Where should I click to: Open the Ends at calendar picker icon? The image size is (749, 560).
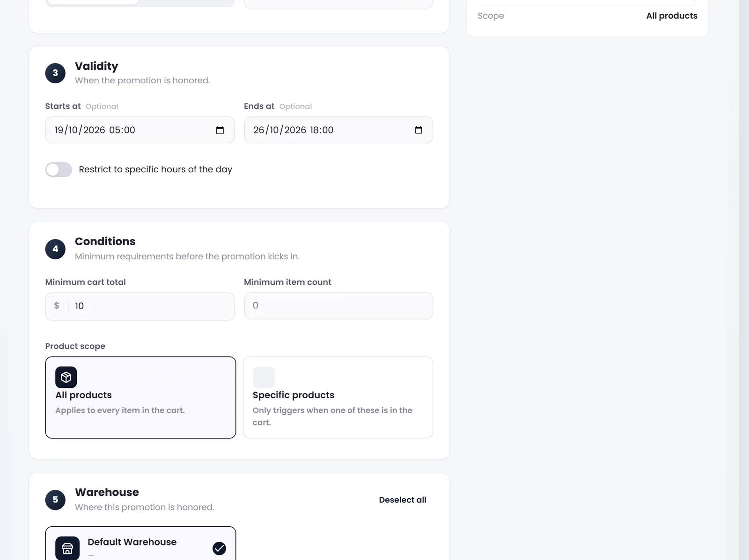[419, 130]
